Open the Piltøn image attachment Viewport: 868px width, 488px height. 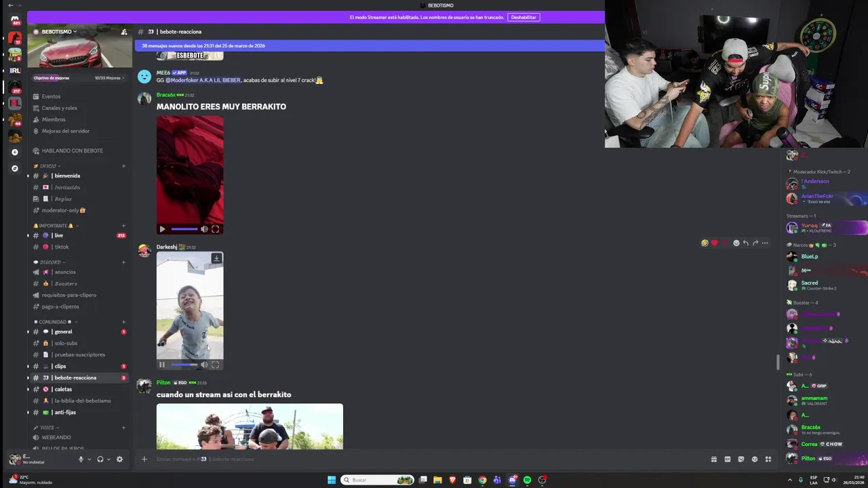(250, 426)
